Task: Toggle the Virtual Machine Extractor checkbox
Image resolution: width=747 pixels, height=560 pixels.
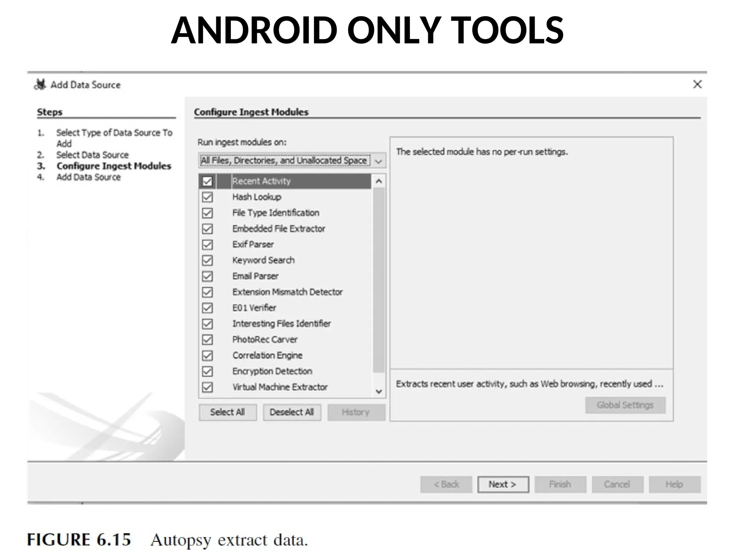Action: point(207,387)
